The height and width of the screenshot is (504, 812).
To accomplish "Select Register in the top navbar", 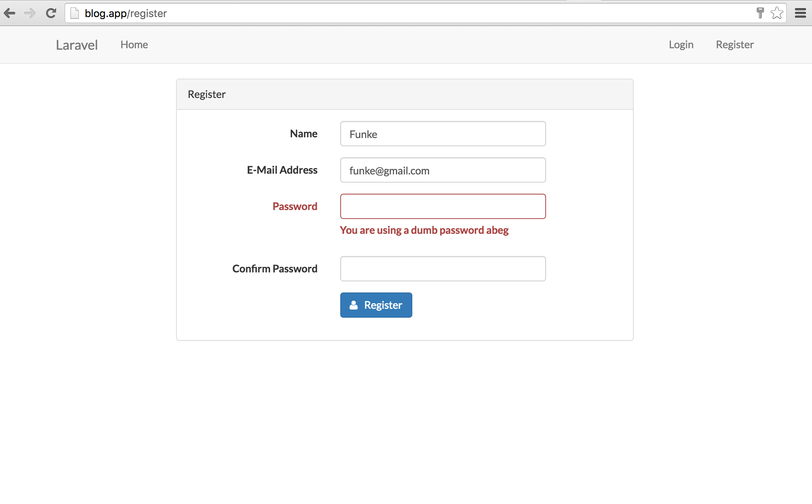I will click(x=735, y=45).
